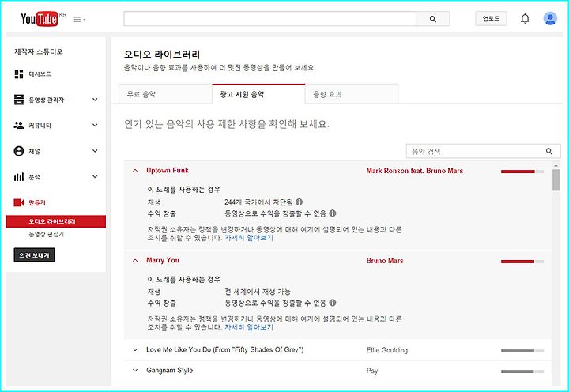The image size is (569, 392).
Task: Click the 만들기 sidebar label
Action: coord(37,202)
